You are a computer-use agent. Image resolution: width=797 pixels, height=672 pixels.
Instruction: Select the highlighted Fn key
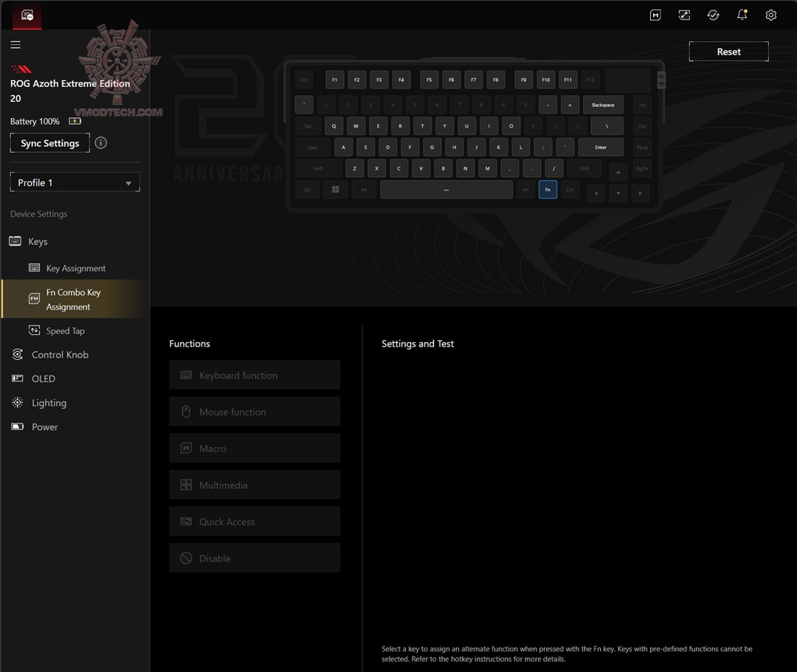[x=548, y=190]
